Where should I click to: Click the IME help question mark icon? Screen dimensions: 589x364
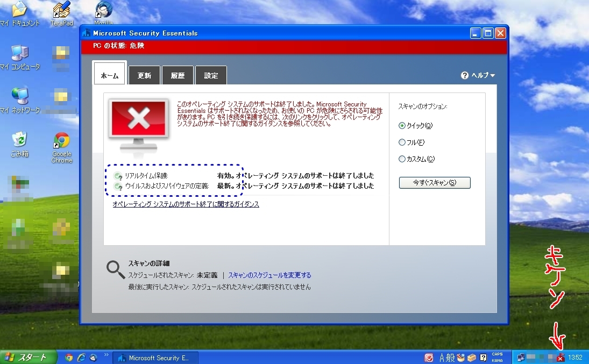(484, 358)
